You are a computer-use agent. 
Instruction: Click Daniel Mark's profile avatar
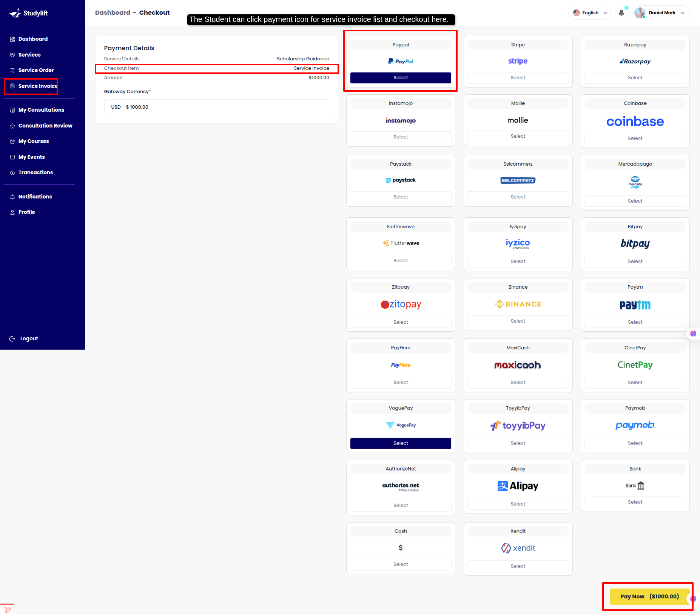[x=640, y=13]
